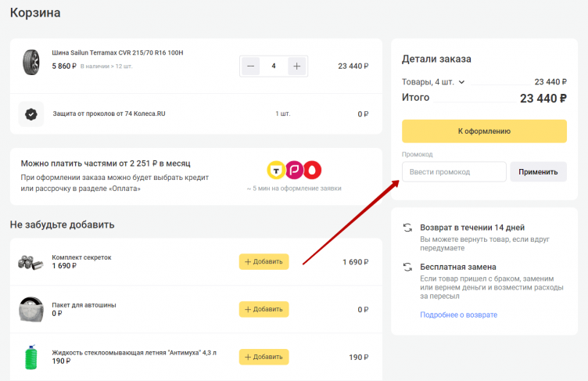Apply promo code with Применить button

538,172
